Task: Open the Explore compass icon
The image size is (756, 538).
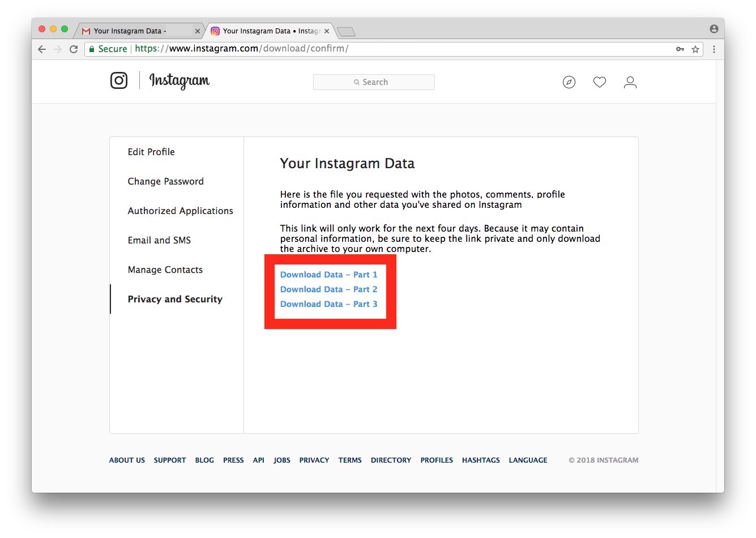Action: [569, 82]
